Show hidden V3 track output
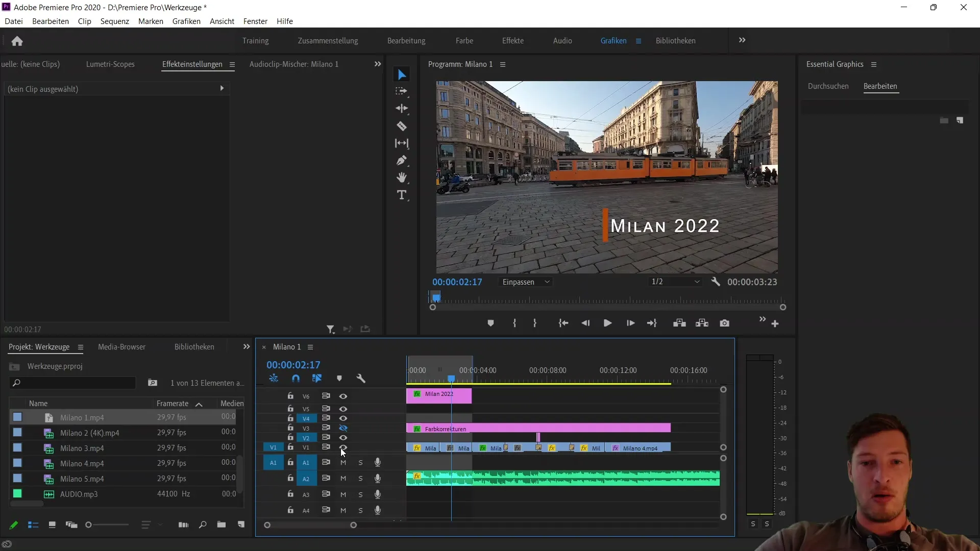 pyautogui.click(x=343, y=428)
